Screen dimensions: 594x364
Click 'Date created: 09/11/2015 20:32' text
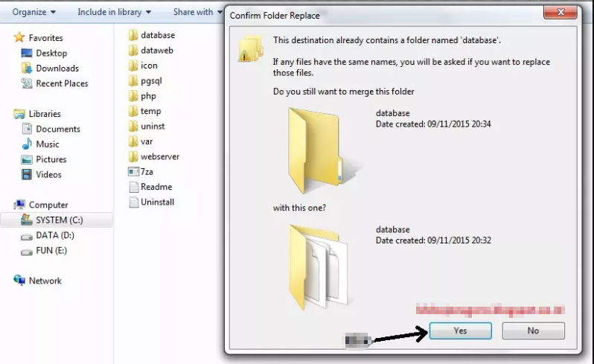pyautogui.click(x=433, y=240)
